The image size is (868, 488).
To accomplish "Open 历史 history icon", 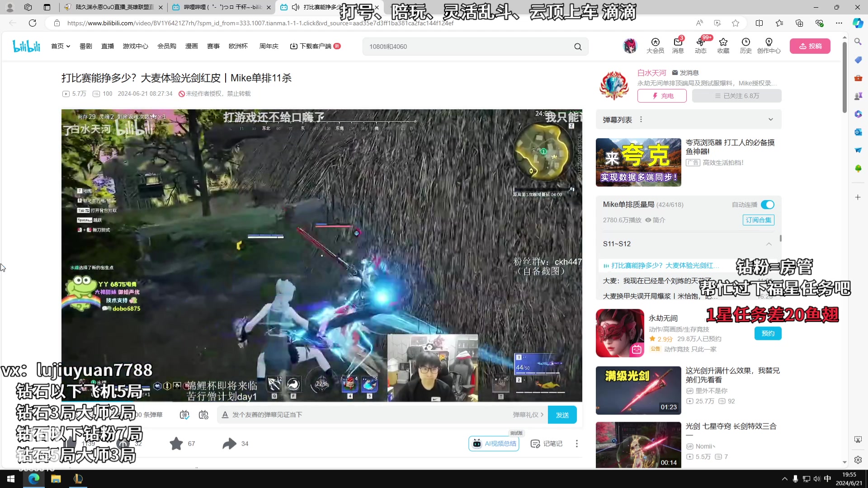I will (x=746, y=46).
